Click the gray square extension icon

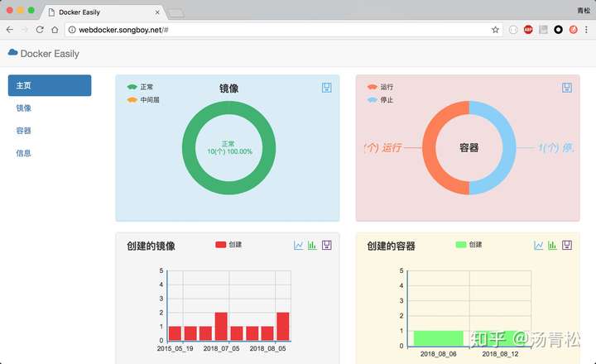click(x=543, y=30)
